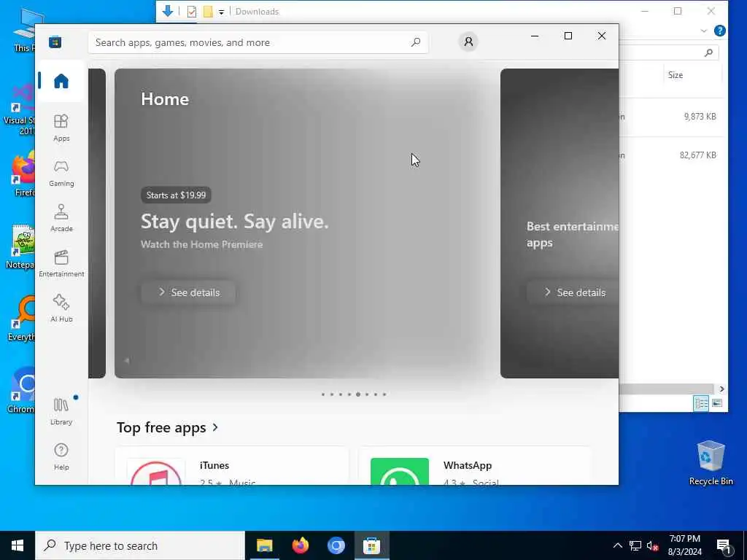
Task: Switch Downloads window to large icons view
Action: pos(716,403)
